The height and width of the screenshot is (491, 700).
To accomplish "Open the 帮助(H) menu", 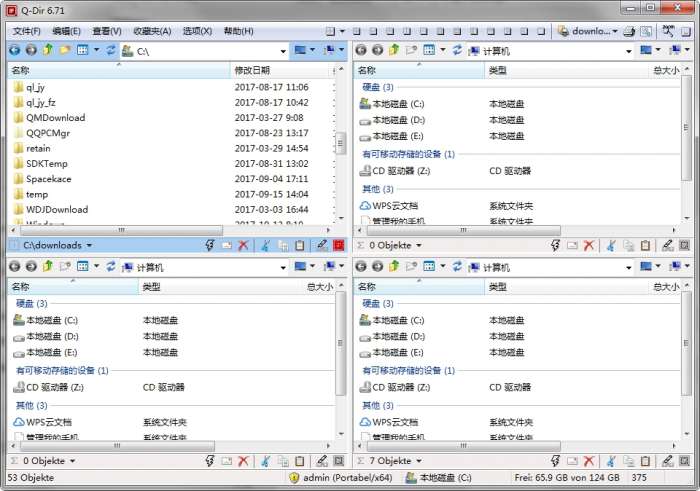I will (x=238, y=31).
